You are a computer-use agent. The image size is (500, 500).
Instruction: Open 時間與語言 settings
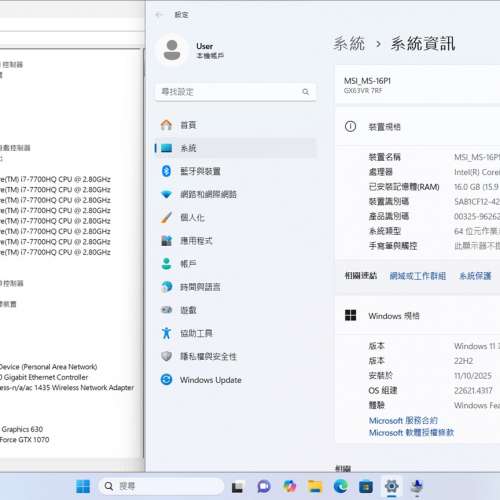(x=236, y=287)
